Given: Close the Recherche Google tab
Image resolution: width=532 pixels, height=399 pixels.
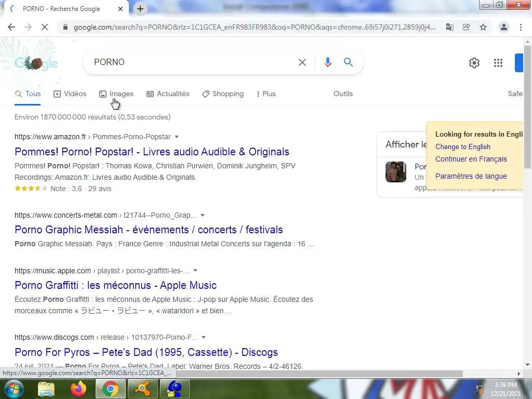Looking at the screenshot, I should (x=121, y=9).
